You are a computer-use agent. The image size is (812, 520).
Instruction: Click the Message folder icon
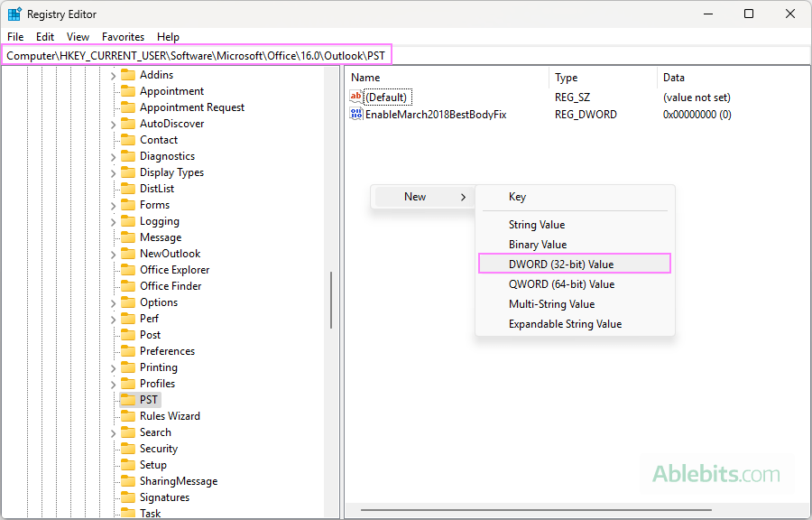click(128, 237)
